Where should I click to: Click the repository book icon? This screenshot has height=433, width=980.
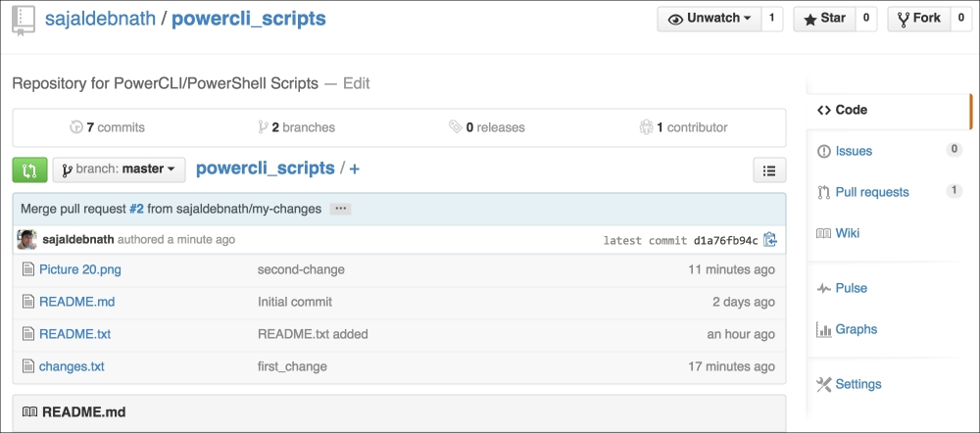pyautogui.click(x=23, y=20)
